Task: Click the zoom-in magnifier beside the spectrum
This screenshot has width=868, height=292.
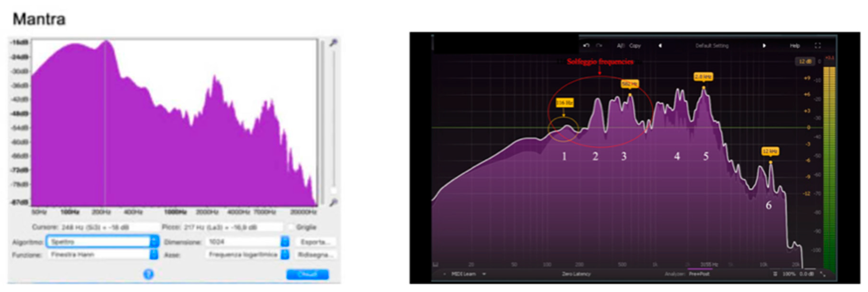Action: (x=333, y=43)
